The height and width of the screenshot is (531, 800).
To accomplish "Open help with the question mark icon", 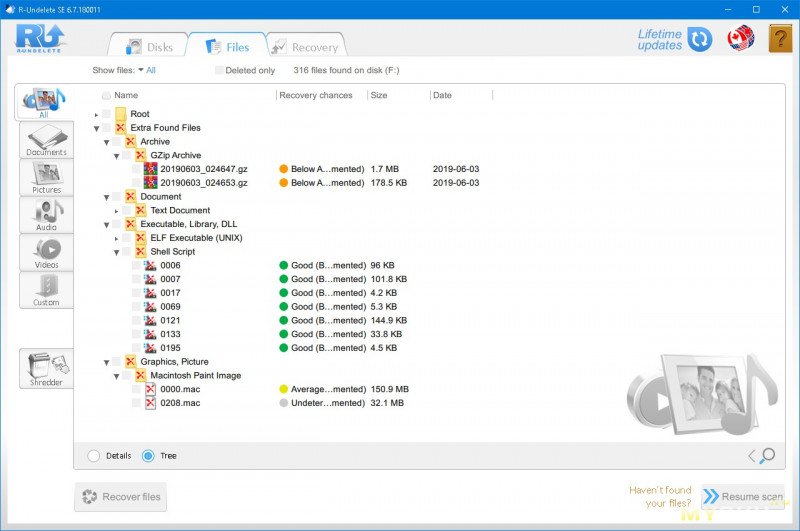I will tap(780, 39).
